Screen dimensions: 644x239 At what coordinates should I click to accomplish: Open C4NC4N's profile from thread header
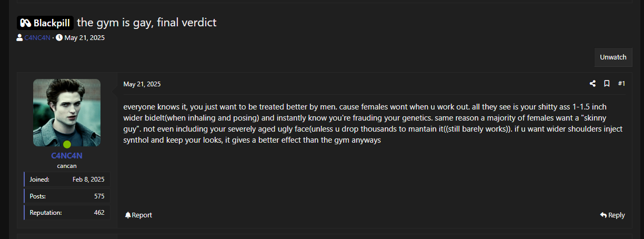pos(37,37)
